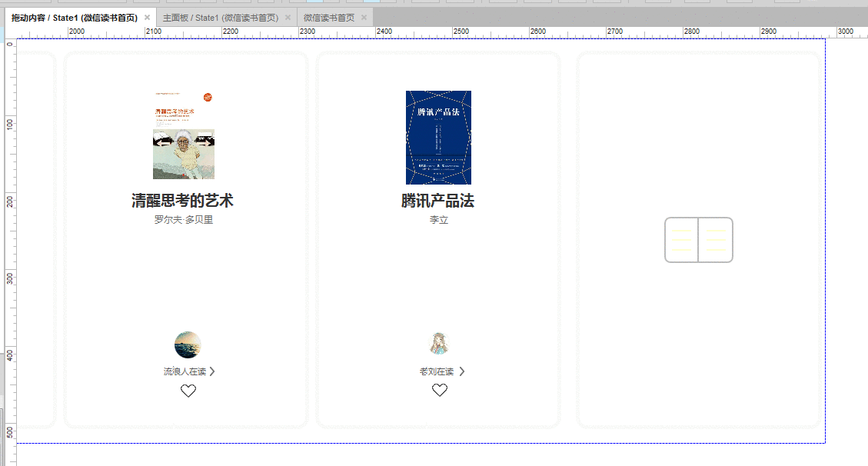Close the 微信读书首页 tab
The height and width of the screenshot is (466, 868).
(364, 18)
